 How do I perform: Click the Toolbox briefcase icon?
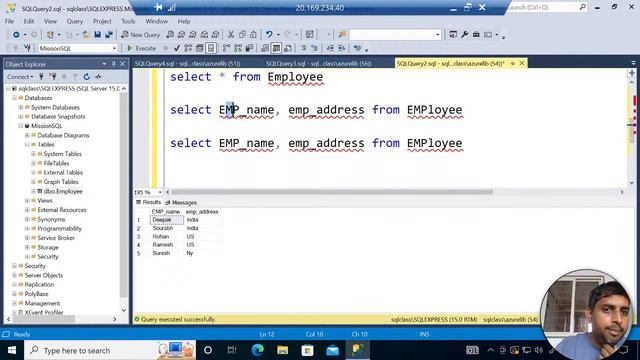pos(476,35)
